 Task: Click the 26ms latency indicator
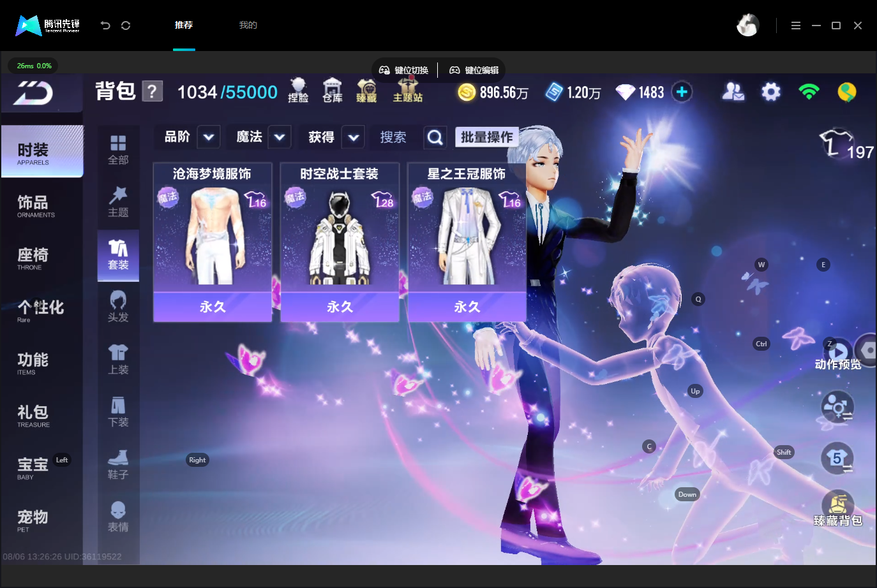tap(33, 66)
